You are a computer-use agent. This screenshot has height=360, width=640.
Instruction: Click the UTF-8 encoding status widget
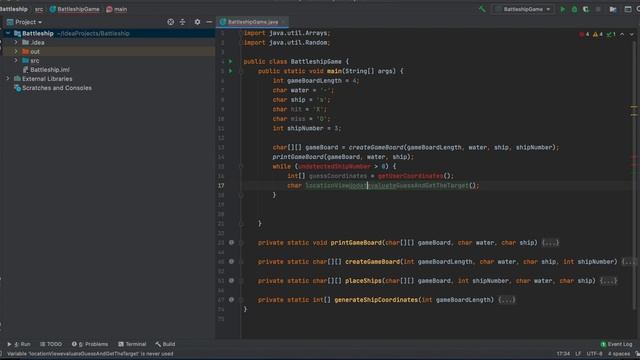tap(594, 354)
